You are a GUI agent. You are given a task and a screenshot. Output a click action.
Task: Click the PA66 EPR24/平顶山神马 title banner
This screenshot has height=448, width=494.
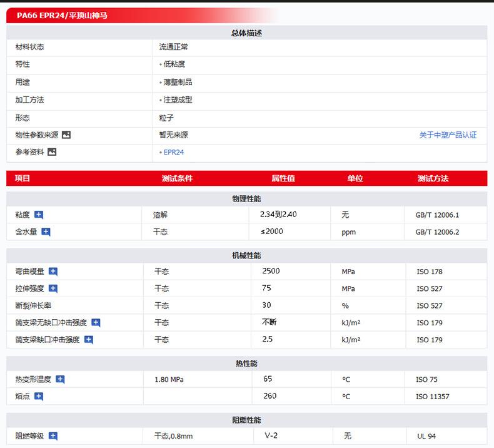click(63, 16)
